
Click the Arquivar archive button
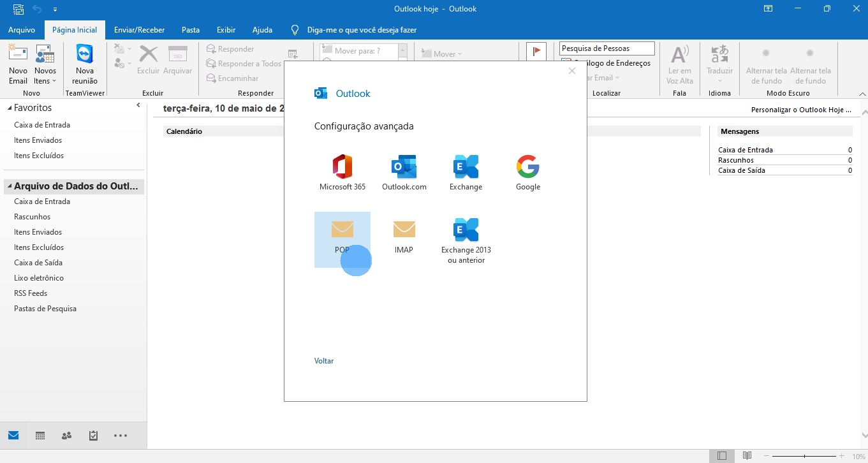(177, 61)
